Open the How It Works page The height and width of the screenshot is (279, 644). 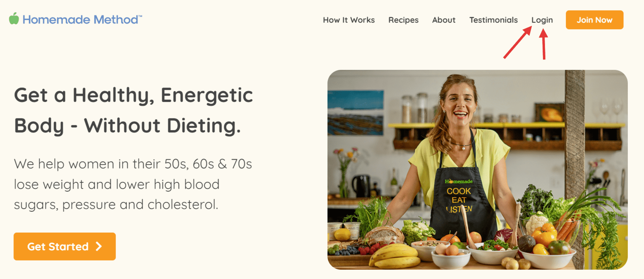coord(349,20)
